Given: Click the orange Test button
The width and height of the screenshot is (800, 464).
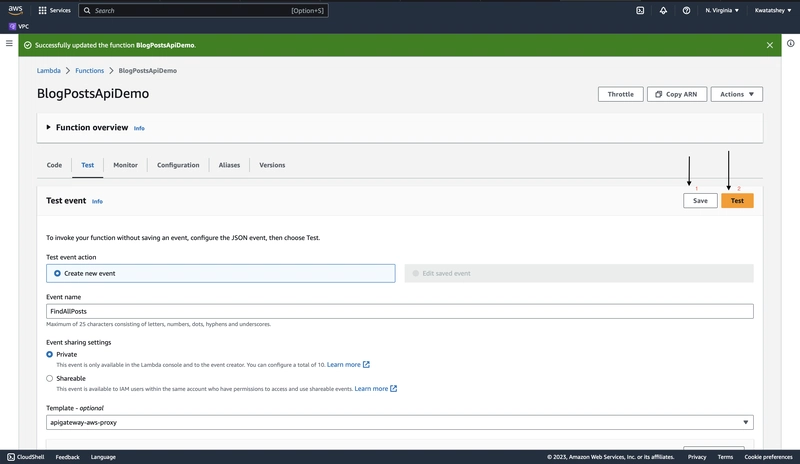Looking at the screenshot, I should click(x=737, y=201).
